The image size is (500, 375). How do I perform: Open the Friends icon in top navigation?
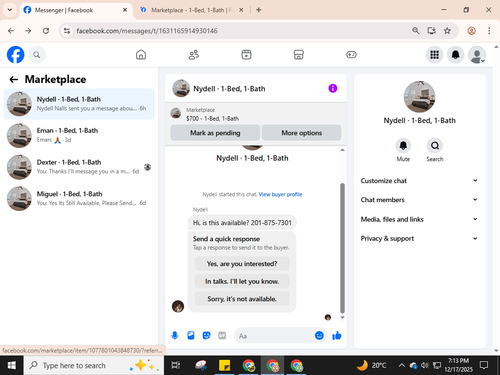click(x=194, y=55)
